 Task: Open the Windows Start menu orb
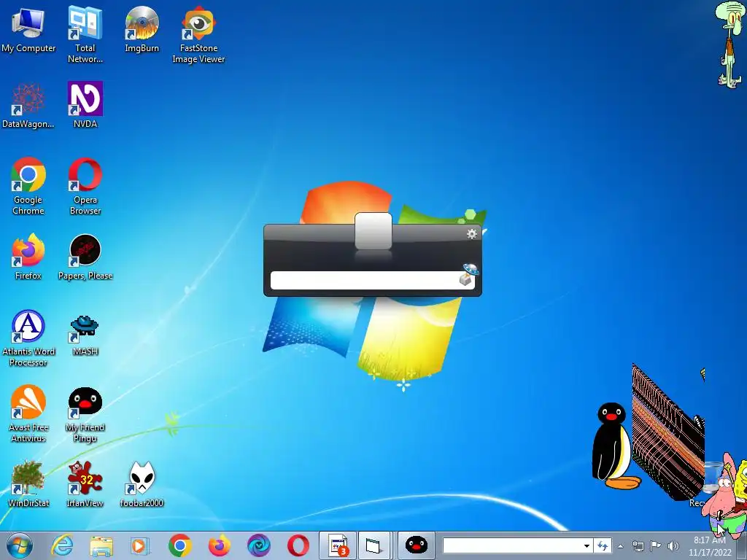click(x=19, y=545)
